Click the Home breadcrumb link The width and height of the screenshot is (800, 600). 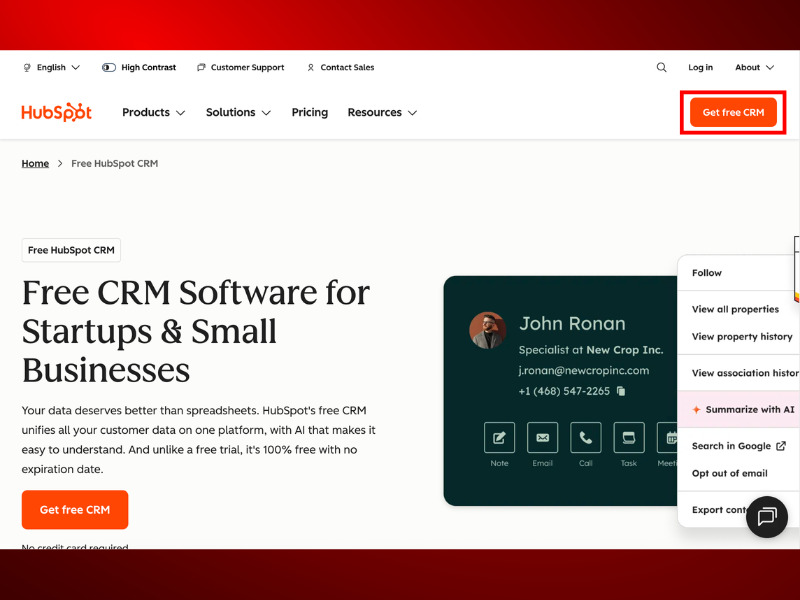click(x=35, y=163)
